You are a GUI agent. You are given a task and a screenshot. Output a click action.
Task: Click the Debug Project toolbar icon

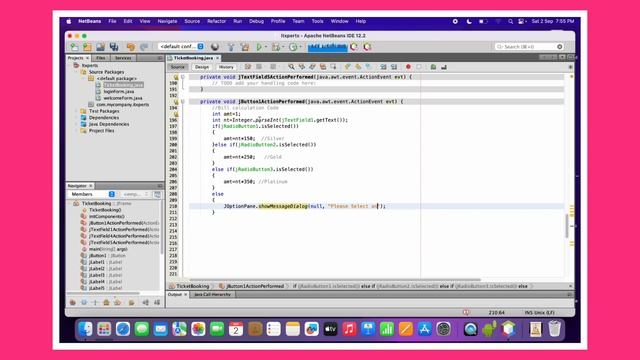(x=276, y=47)
